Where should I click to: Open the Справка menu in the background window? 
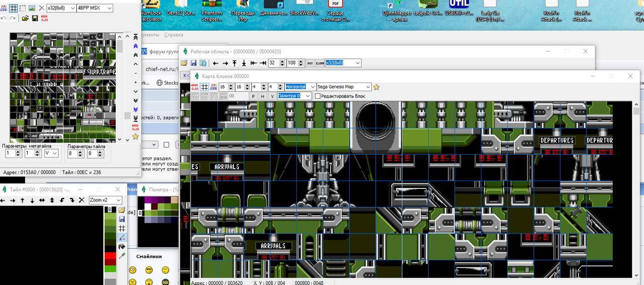pos(174,35)
